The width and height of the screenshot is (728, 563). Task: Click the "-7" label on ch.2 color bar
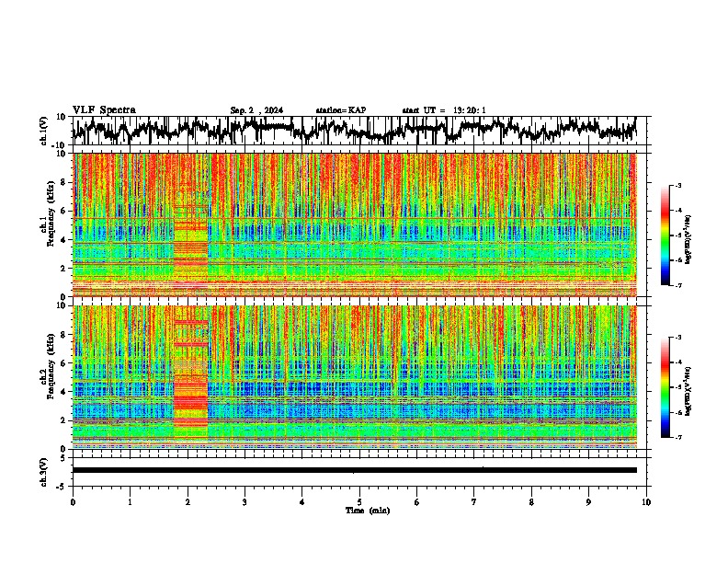pos(678,438)
